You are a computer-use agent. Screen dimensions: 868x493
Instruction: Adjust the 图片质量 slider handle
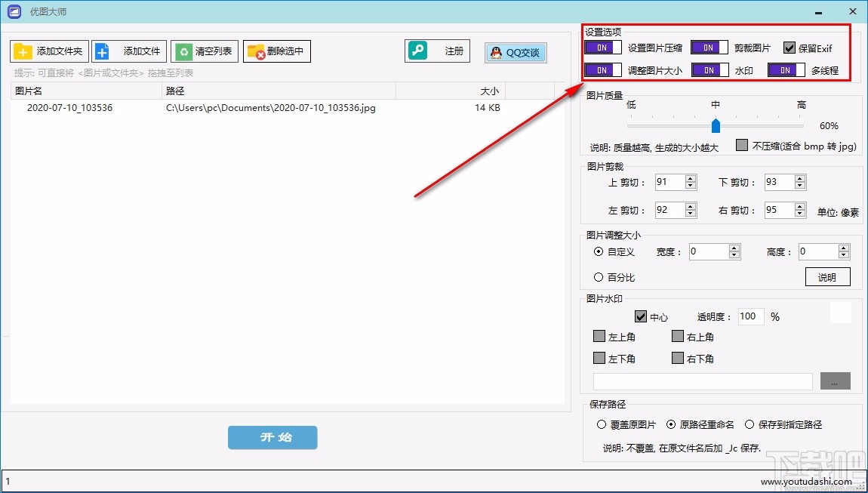716,126
